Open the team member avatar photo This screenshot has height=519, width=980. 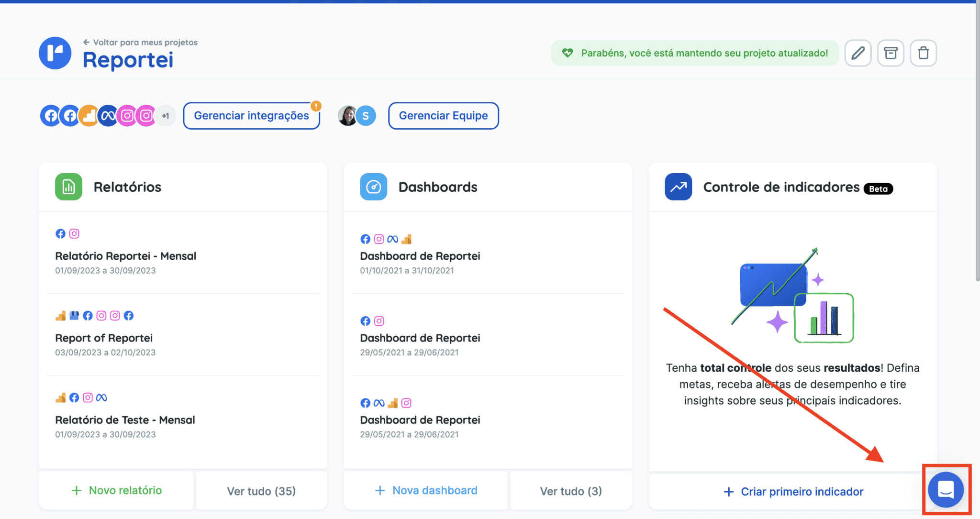coord(346,115)
